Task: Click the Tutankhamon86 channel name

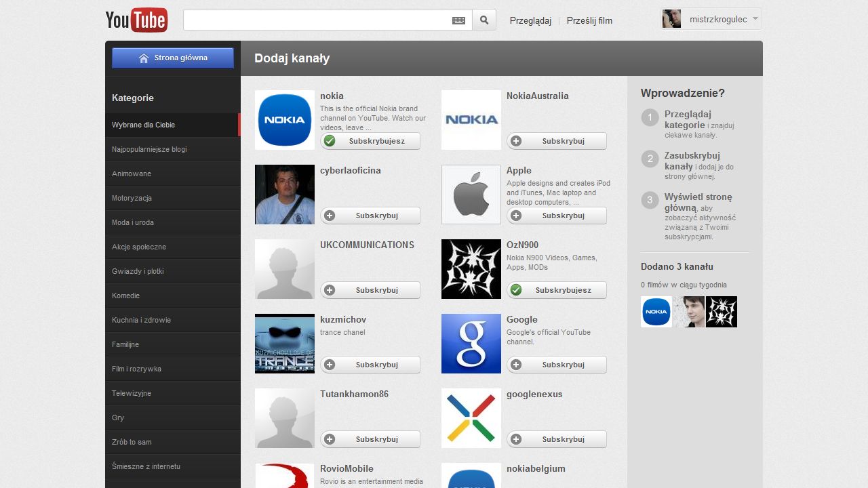Action: pos(354,394)
